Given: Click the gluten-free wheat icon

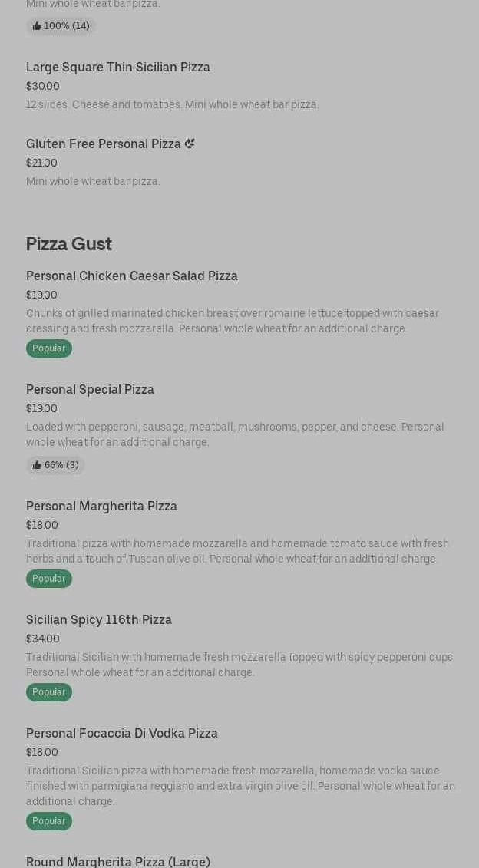Looking at the screenshot, I should tap(190, 144).
